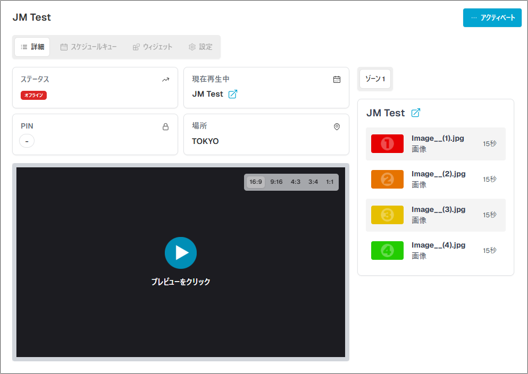Click the ステータス card label
Viewport: 528px width, 374px height.
(35, 79)
